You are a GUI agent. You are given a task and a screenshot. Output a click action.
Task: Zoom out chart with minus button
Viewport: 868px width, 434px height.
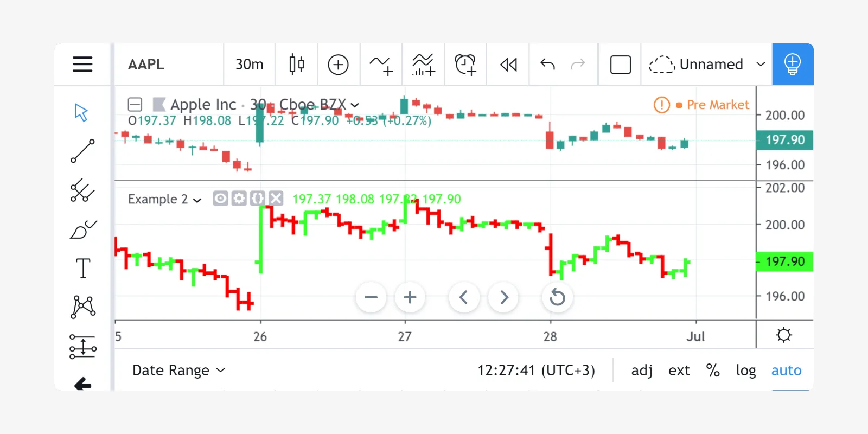point(371,297)
